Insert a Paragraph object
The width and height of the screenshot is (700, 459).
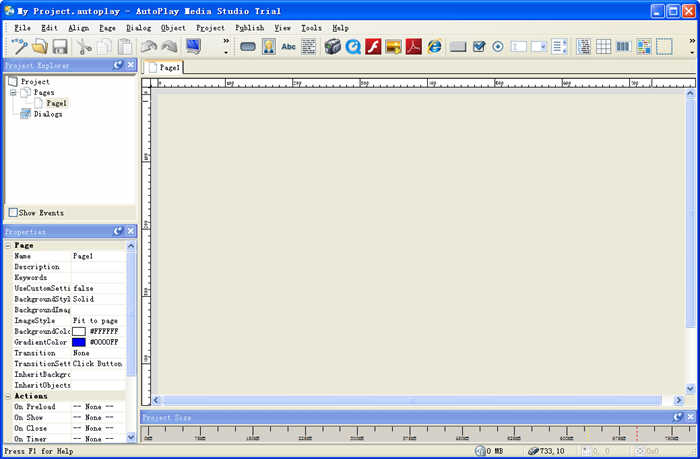tap(308, 46)
